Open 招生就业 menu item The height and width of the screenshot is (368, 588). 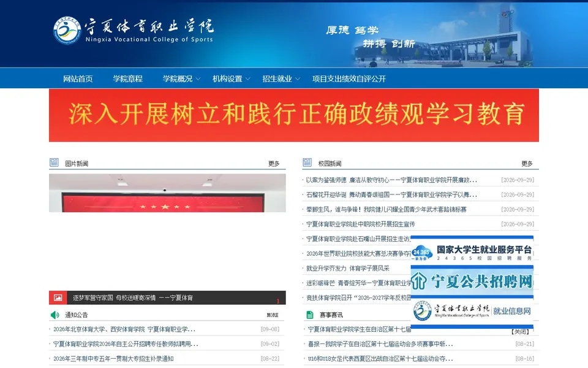coord(277,79)
